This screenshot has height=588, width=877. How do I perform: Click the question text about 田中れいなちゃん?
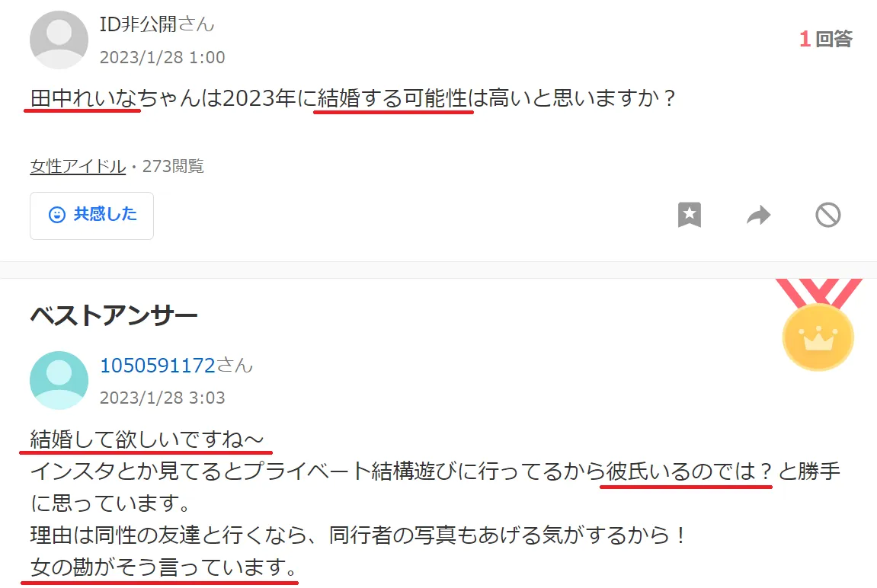[353, 98]
